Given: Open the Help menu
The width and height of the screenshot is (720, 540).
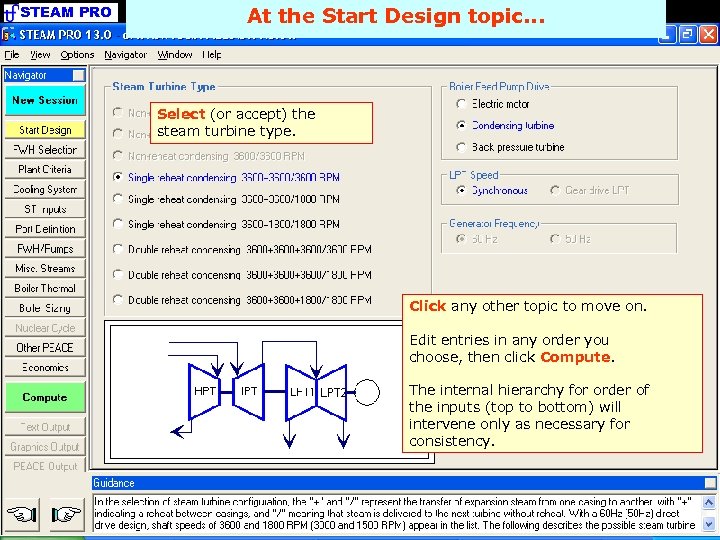Looking at the screenshot, I should pyautogui.click(x=212, y=55).
